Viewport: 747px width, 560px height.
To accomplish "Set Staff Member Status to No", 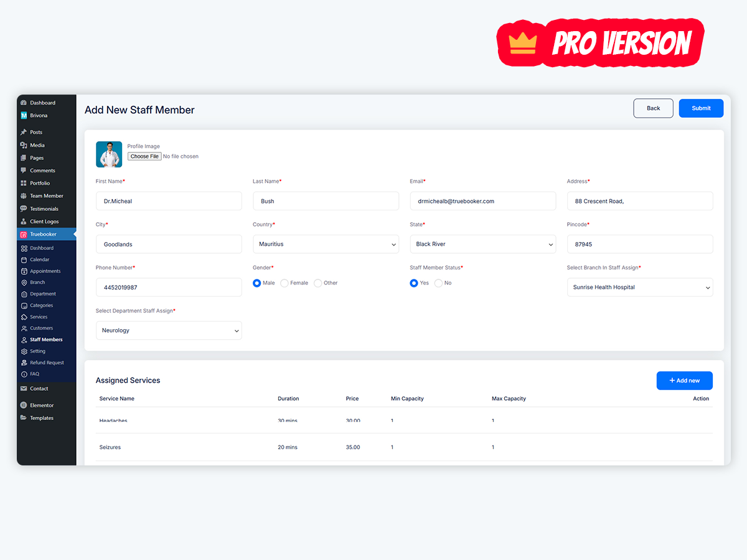I will [x=438, y=282].
